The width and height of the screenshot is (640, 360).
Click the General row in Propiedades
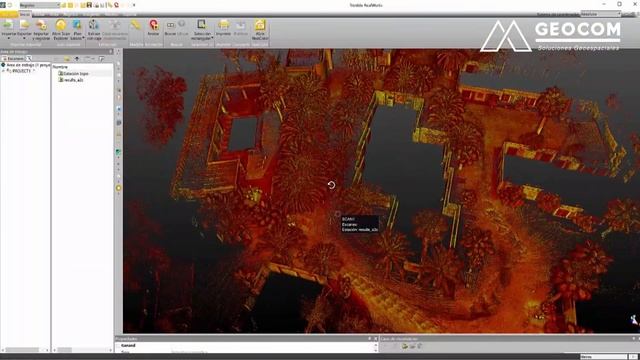tap(128, 345)
